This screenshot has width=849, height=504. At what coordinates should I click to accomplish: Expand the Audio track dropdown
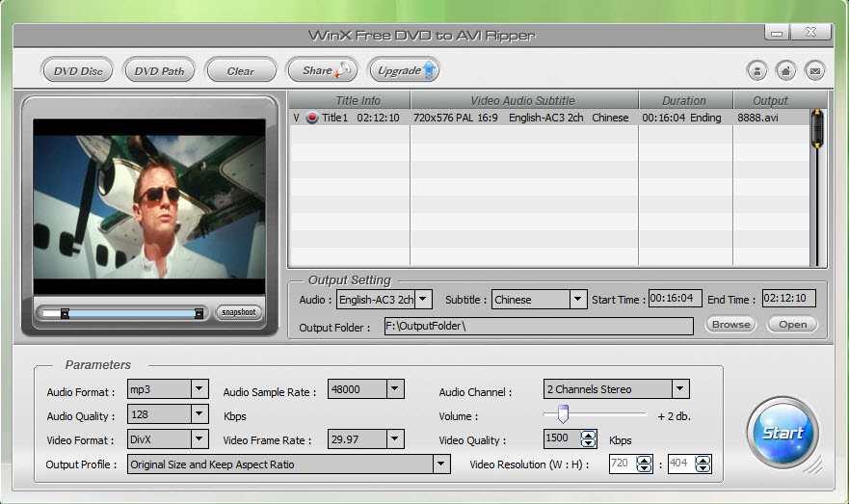423,299
